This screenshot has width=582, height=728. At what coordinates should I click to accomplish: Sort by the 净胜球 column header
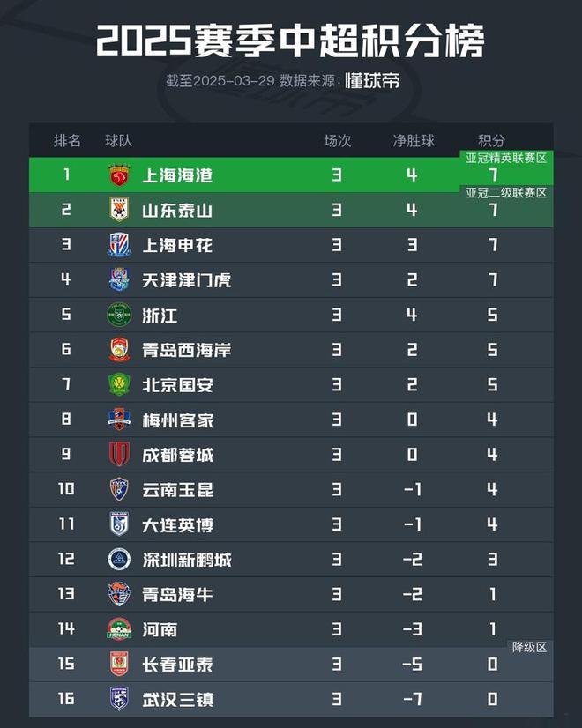pyautogui.click(x=414, y=140)
